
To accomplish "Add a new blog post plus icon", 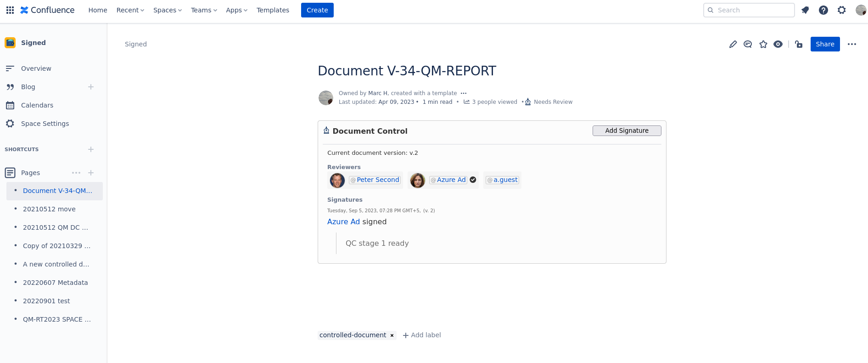I will [x=91, y=87].
